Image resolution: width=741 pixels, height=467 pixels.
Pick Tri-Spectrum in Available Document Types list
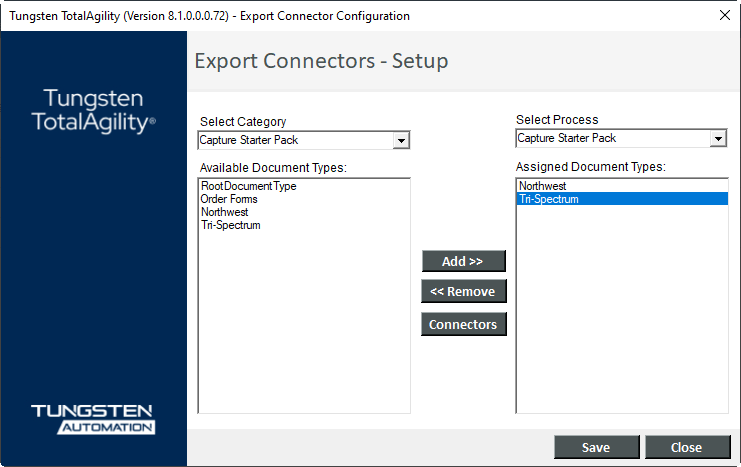tap(230, 225)
